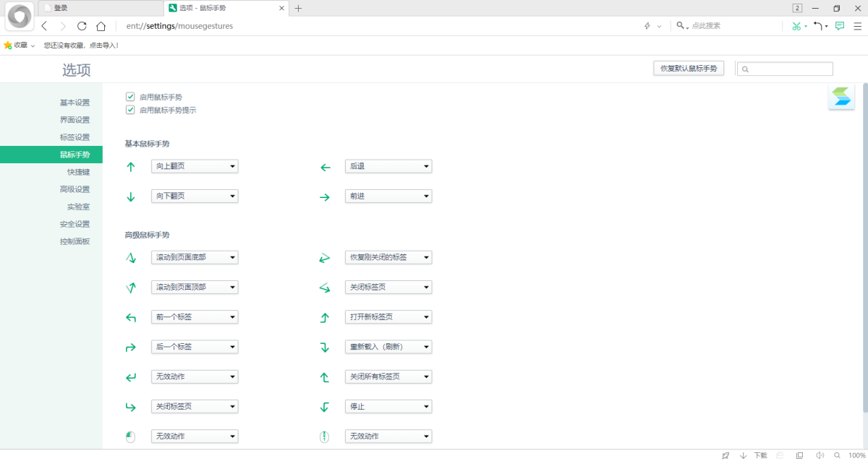Screen dimensions: 868x461
Task: Expand the 停止 gesture dropdown
Action: coord(388,406)
